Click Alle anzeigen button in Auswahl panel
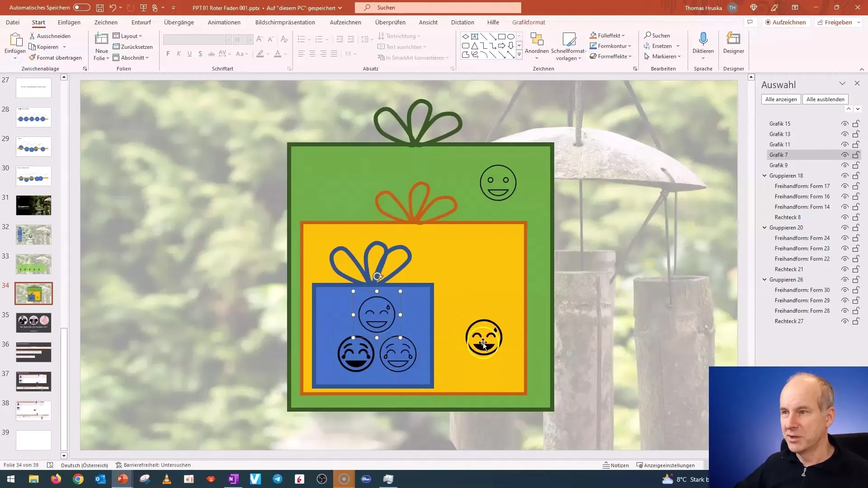The width and height of the screenshot is (868, 488). (x=781, y=99)
